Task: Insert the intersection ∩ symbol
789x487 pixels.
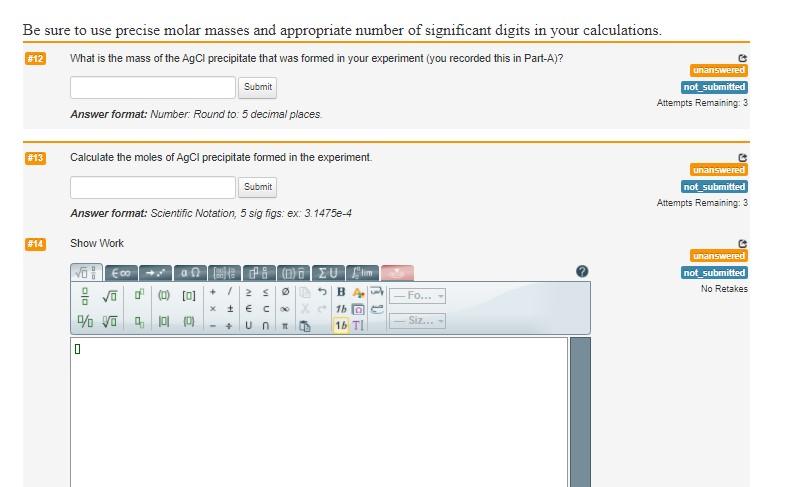Action: tap(266, 326)
